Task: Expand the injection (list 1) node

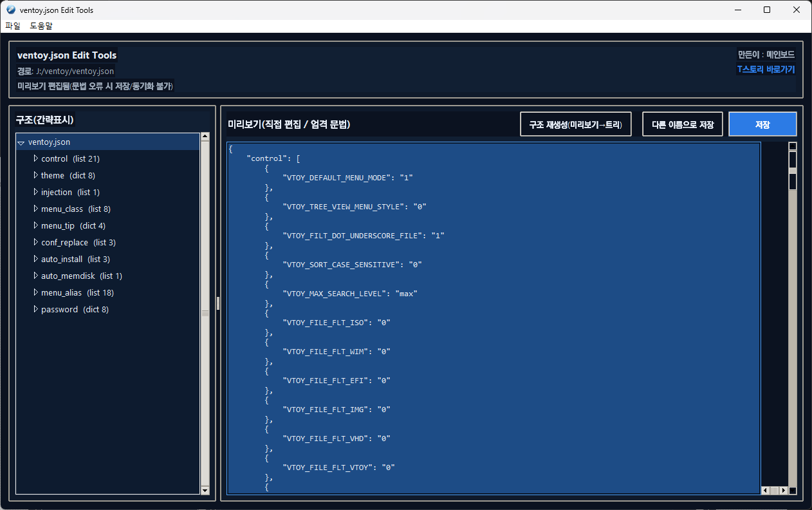Action: [36, 192]
